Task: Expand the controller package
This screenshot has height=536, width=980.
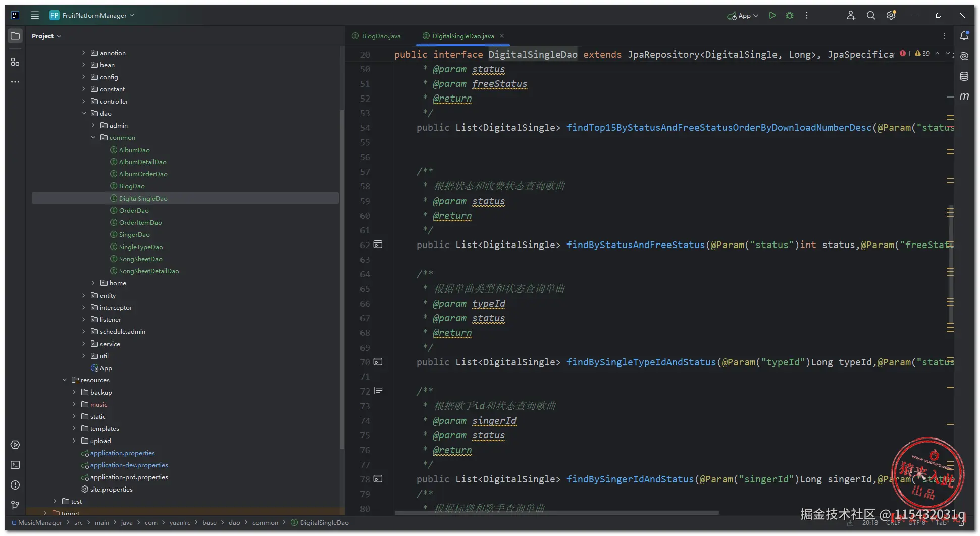Action: tap(84, 102)
